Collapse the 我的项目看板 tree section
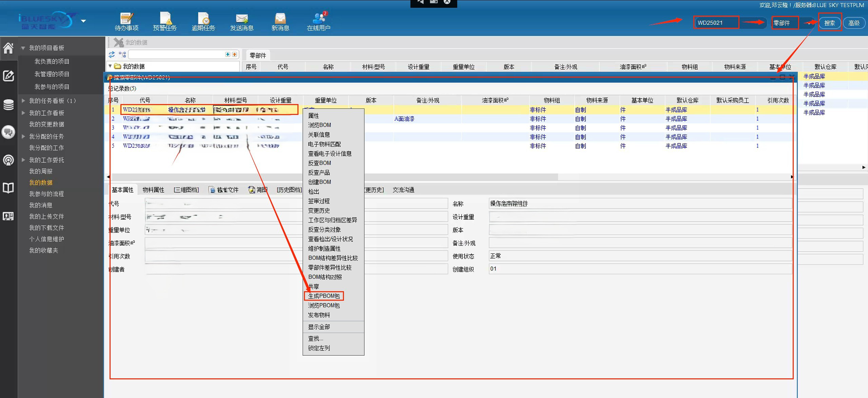 click(23, 48)
